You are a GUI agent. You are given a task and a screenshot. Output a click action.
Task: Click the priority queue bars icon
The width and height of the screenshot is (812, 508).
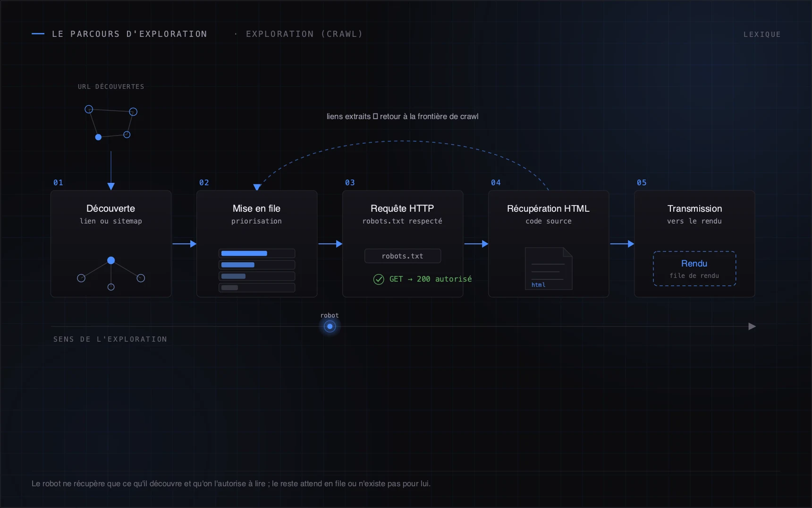(x=257, y=270)
